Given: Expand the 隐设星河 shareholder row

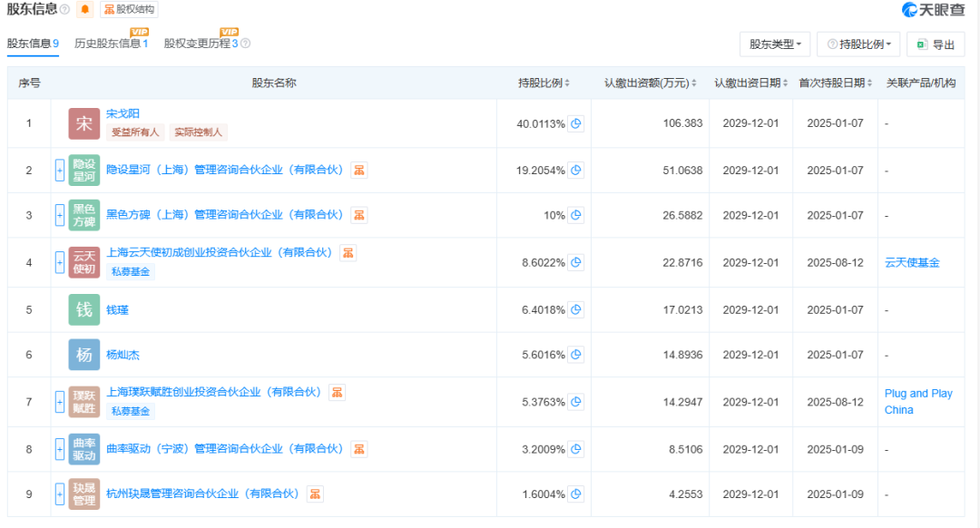Looking at the screenshot, I should coord(59,170).
